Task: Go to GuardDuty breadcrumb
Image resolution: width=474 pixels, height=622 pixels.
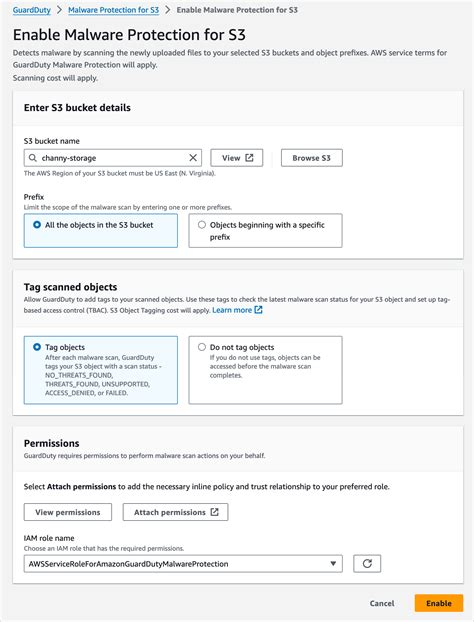Action: click(32, 10)
